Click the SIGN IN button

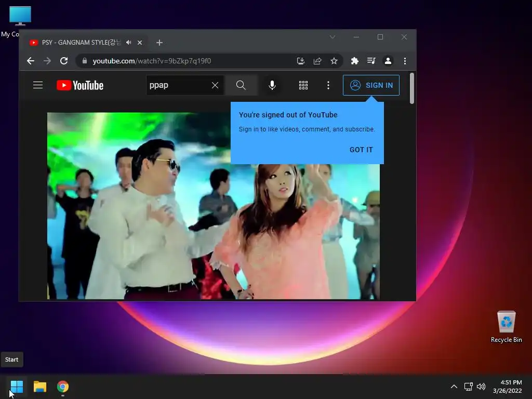click(371, 85)
